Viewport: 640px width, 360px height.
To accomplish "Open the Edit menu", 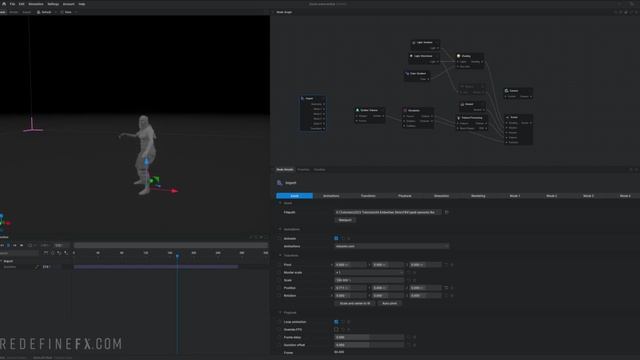I will [x=22, y=4].
